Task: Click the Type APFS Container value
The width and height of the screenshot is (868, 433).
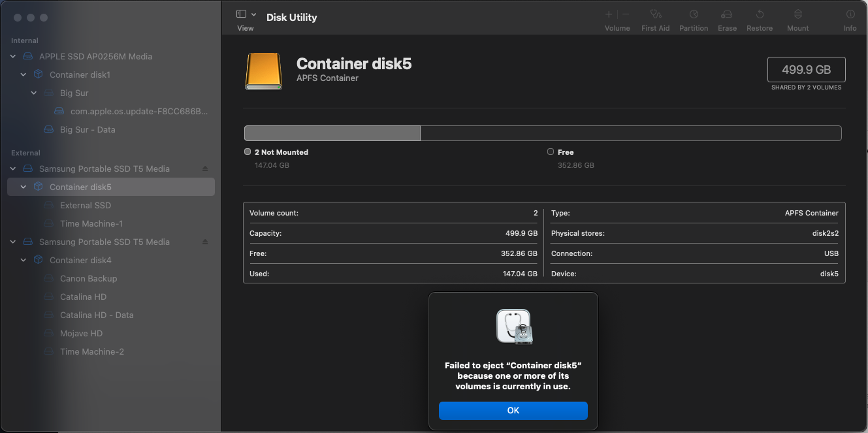Action: 812,213
